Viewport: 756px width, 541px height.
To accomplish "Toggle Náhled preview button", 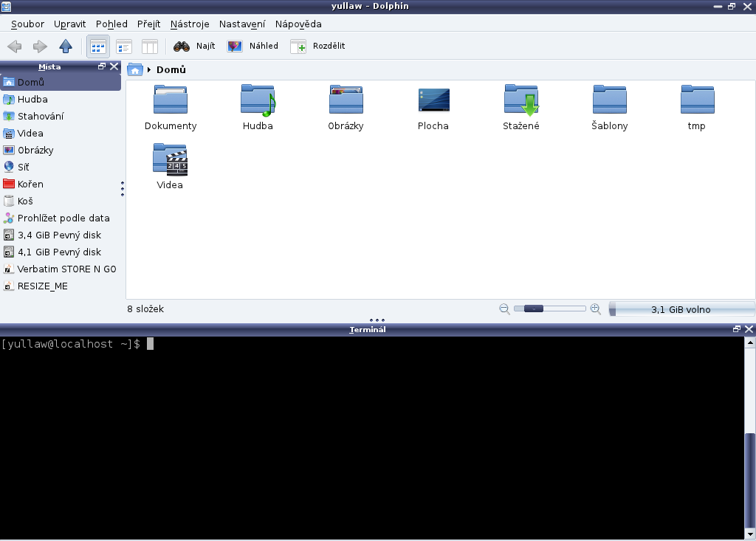I will [x=252, y=46].
